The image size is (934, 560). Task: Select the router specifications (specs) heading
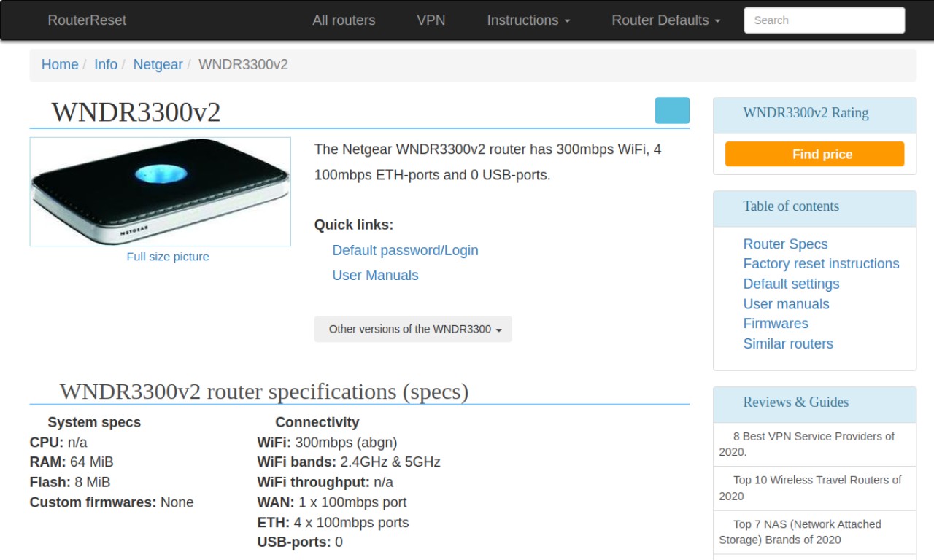pos(263,392)
